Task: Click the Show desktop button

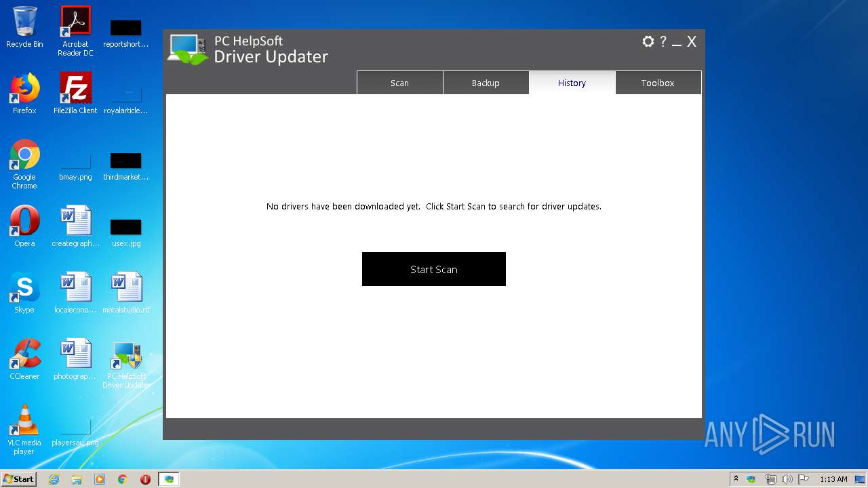Action: point(861,479)
